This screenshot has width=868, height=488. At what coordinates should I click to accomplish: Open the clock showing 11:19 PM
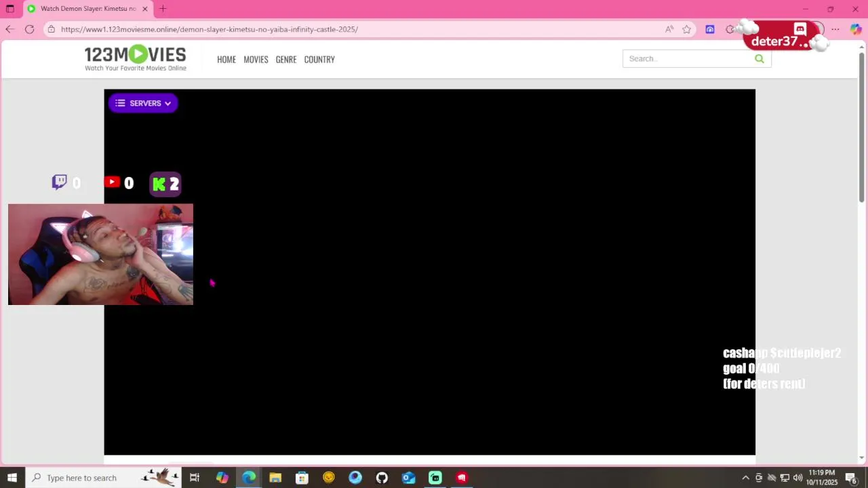coord(822,478)
